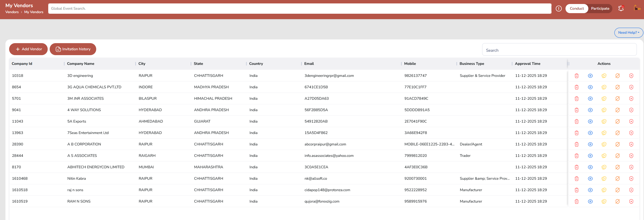Click the Add Vendor button
The height and width of the screenshot is (220, 644).
(x=29, y=49)
